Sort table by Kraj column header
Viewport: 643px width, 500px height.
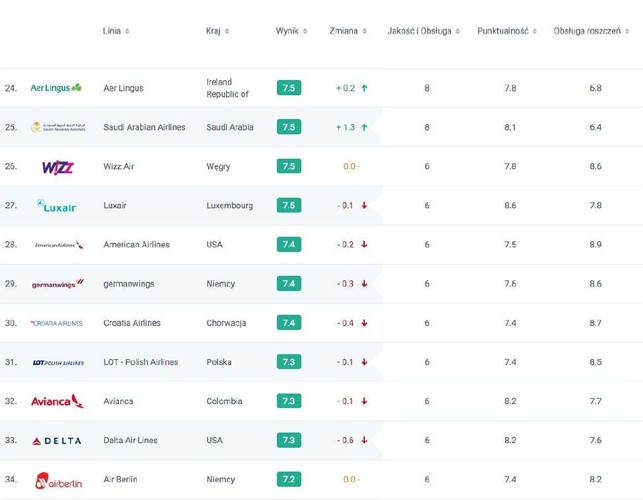[x=217, y=31]
